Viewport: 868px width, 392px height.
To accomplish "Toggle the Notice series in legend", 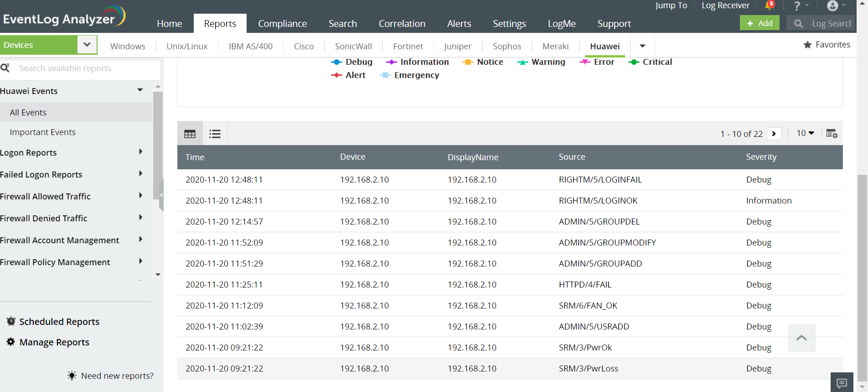I will [x=483, y=62].
